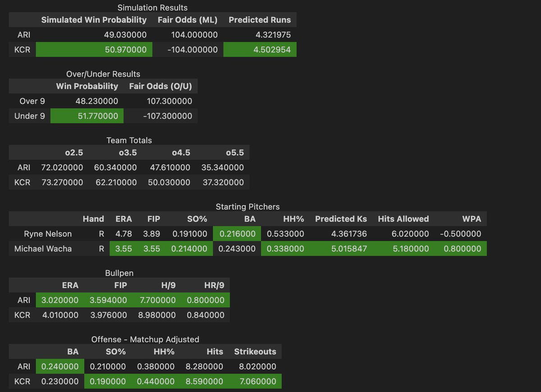Select Ryne Nelson FIP 3.89
The image size is (541, 392).
tap(151, 233)
